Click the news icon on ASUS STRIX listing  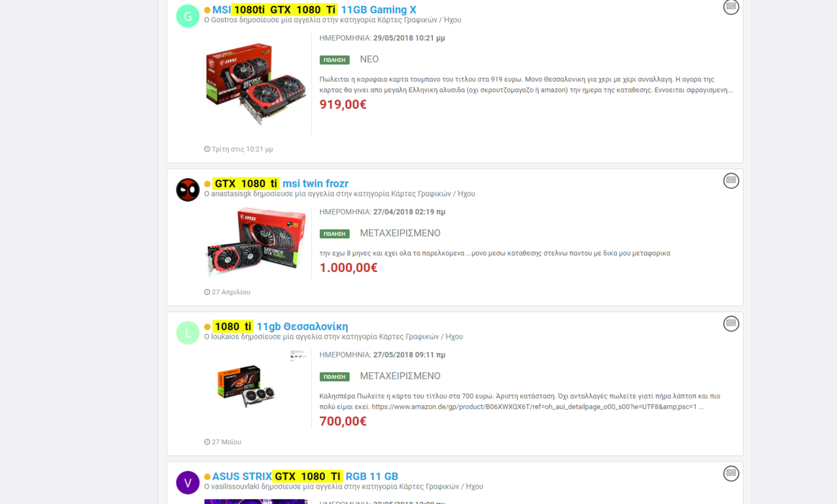tap(731, 473)
